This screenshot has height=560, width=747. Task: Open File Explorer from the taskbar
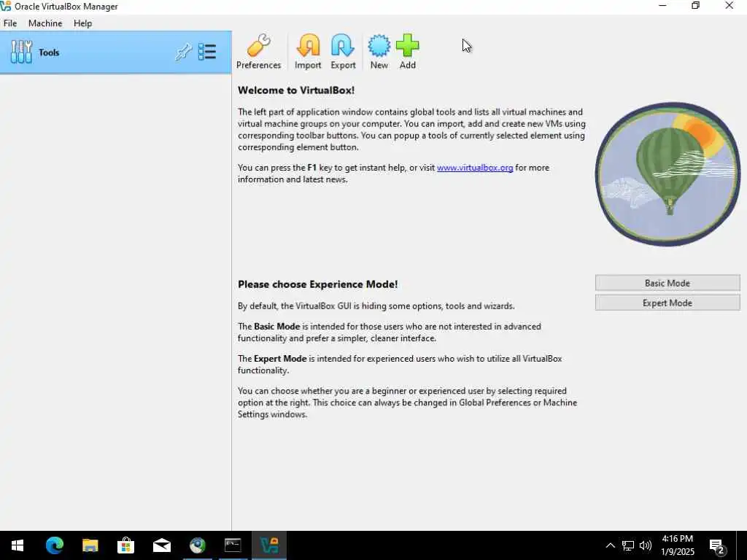(90, 545)
